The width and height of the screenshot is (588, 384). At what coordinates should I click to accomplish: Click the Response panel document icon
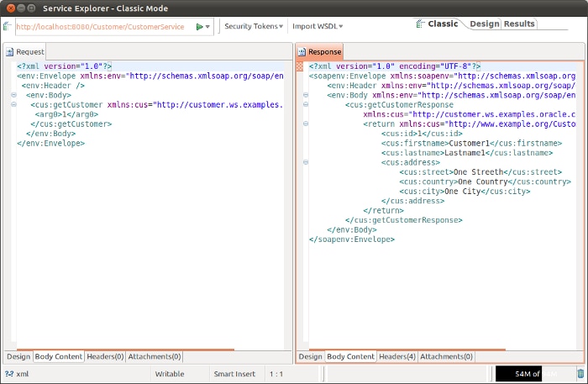point(302,52)
